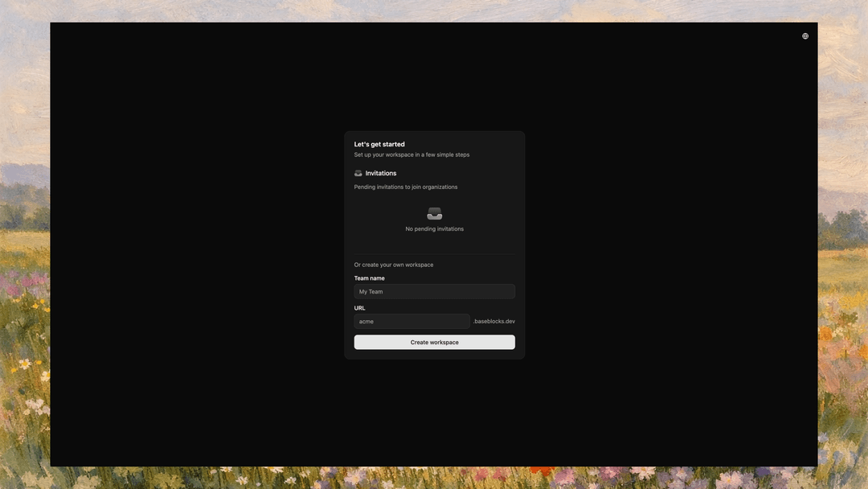868x489 pixels.
Task: Click the 'Let's get started' heading
Action: (379, 144)
